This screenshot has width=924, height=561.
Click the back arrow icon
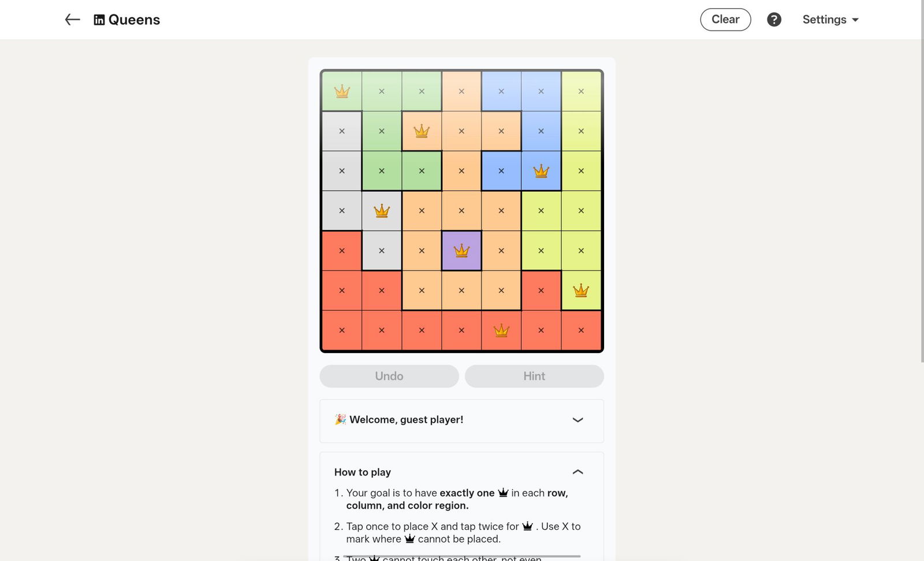pyautogui.click(x=72, y=20)
